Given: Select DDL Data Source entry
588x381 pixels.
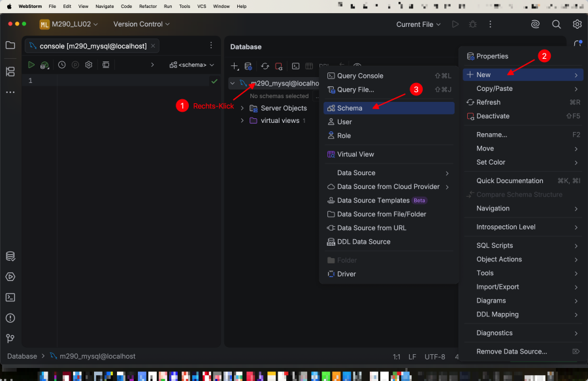Looking at the screenshot, I should click(x=389, y=242).
